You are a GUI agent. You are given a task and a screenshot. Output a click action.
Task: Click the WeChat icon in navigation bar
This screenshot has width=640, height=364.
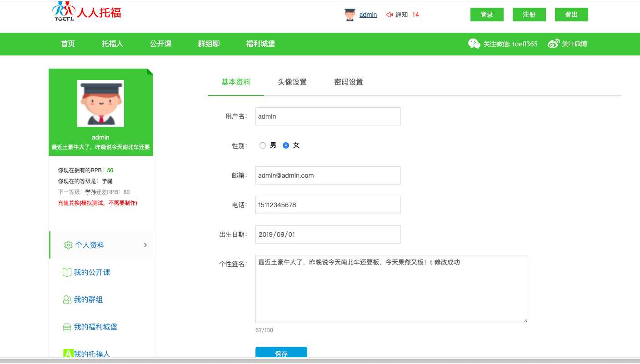[x=474, y=44]
